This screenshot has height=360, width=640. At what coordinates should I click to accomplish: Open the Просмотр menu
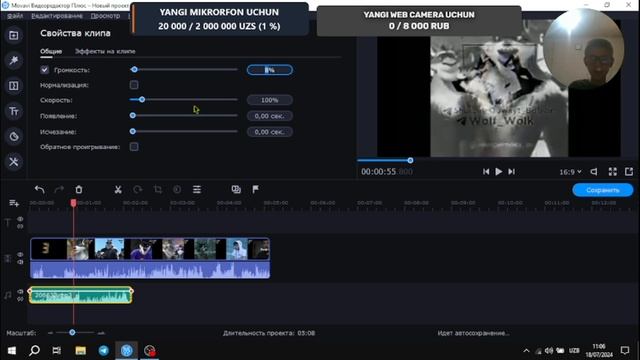click(105, 16)
